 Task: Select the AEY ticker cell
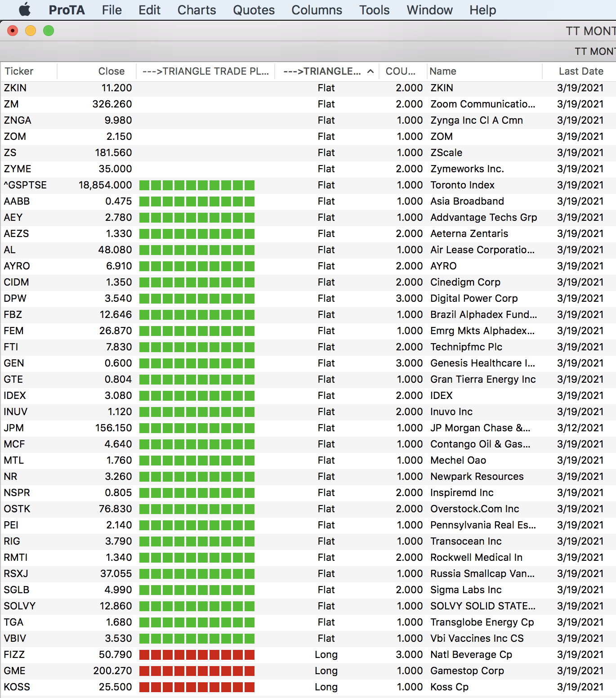pyautogui.click(x=13, y=218)
